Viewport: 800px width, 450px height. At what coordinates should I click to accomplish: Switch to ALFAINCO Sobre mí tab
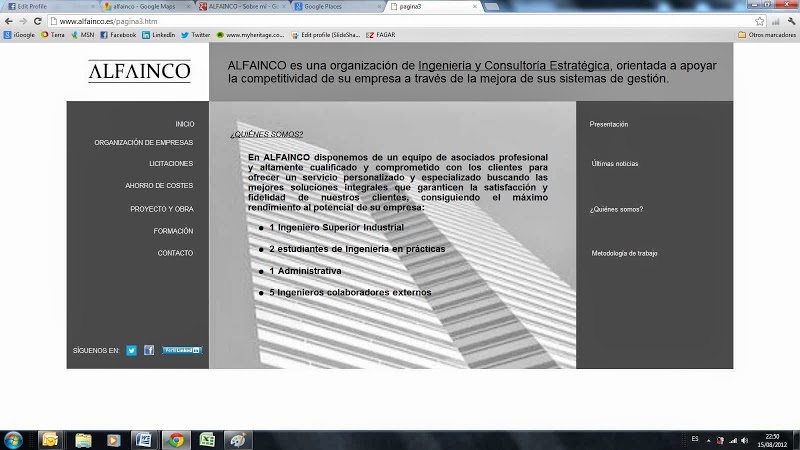coord(243,7)
